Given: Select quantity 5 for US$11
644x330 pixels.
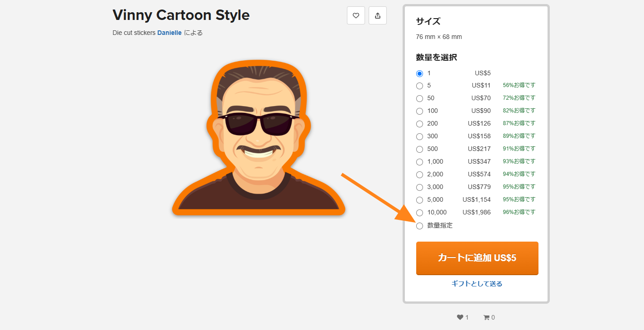Looking at the screenshot, I should tap(419, 86).
